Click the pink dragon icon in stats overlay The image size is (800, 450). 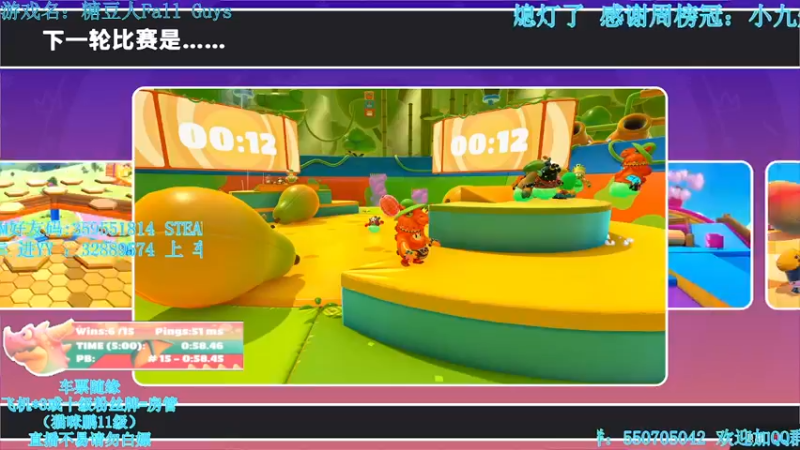click(x=37, y=346)
